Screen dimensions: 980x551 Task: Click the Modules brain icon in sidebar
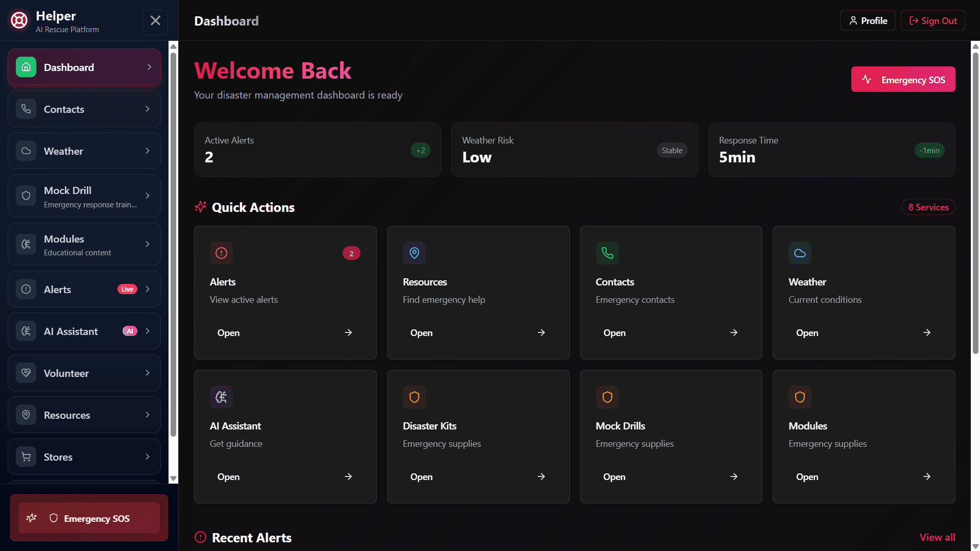(x=26, y=244)
